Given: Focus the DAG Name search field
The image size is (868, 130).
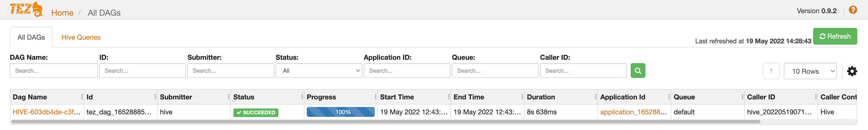Looking at the screenshot, I should [54, 71].
